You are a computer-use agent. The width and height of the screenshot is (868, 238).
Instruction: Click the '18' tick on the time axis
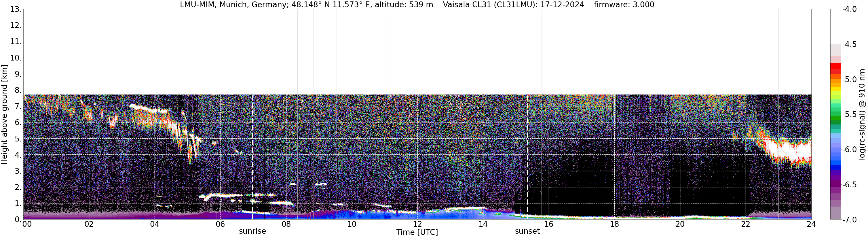coord(614,224)
